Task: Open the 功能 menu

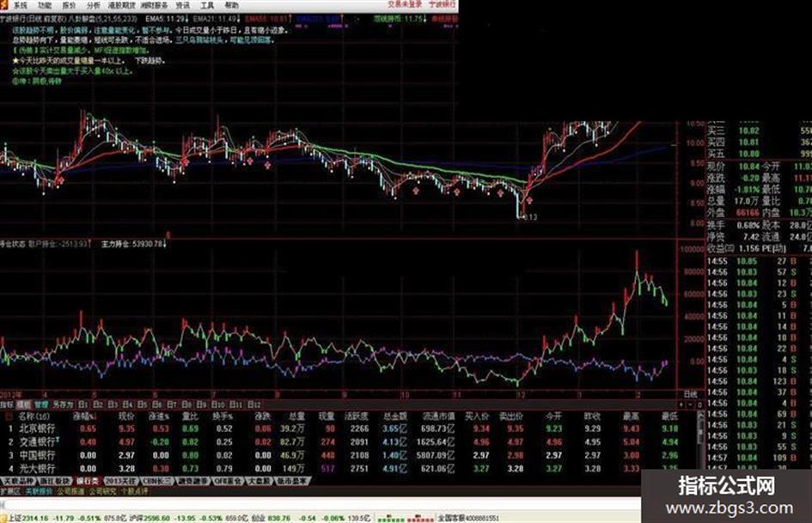Action: click(45, 5)
